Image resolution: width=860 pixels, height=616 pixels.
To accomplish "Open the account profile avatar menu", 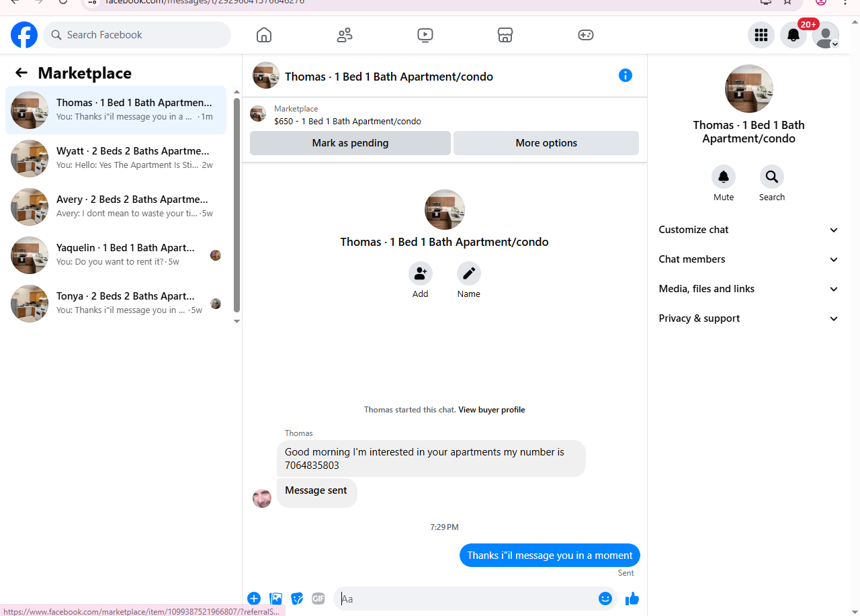I will pyautogui.click(x=826, y=35).
